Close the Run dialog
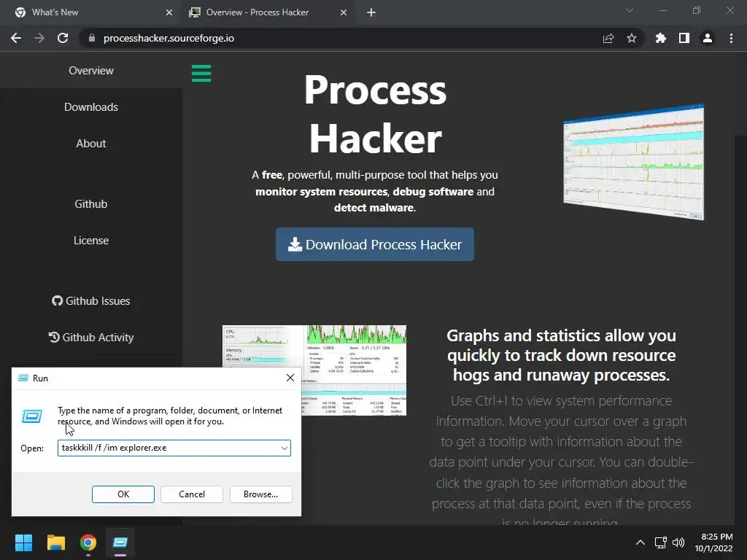 (x=290, y=378)
